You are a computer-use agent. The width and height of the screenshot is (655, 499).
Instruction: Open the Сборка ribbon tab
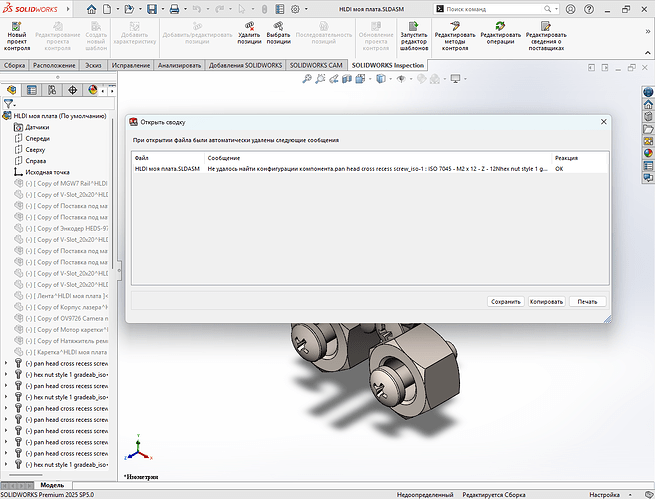15,65
